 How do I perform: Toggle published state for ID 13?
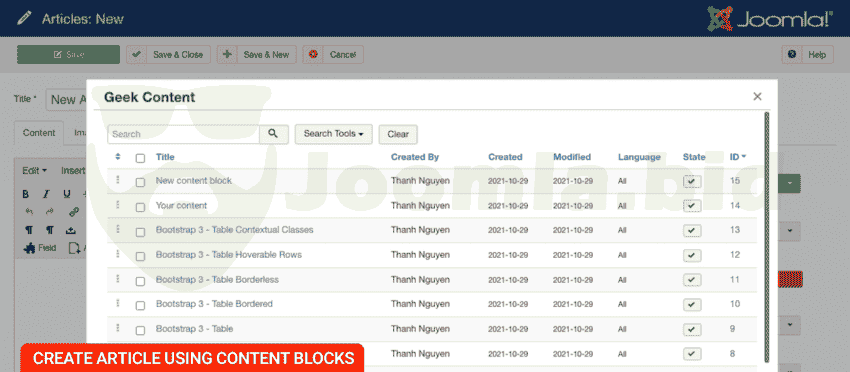692,230
